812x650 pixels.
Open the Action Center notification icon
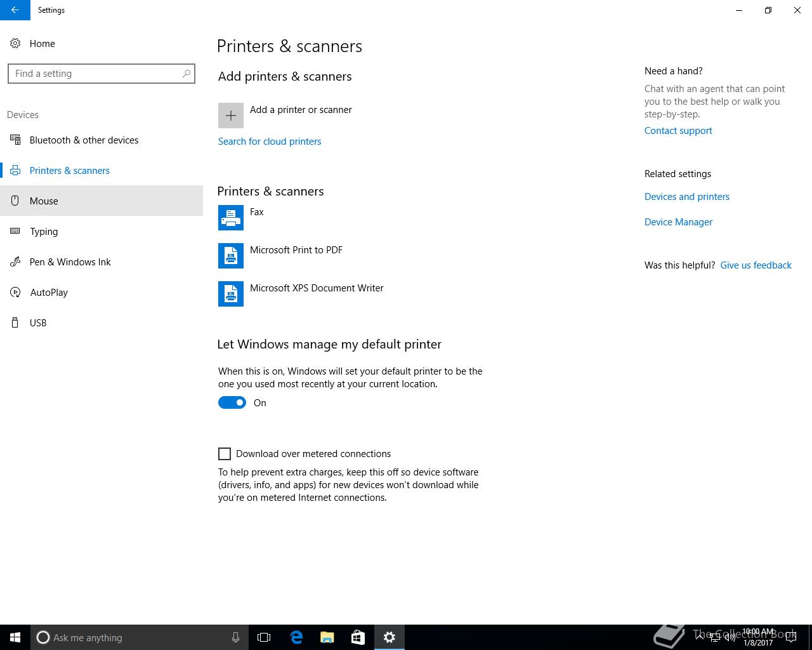coord(790,637)
